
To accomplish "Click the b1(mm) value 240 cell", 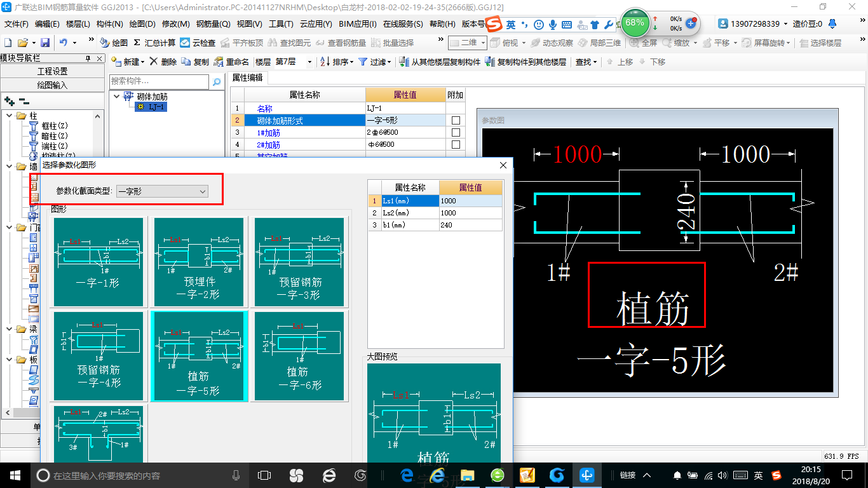I will 470,225.
